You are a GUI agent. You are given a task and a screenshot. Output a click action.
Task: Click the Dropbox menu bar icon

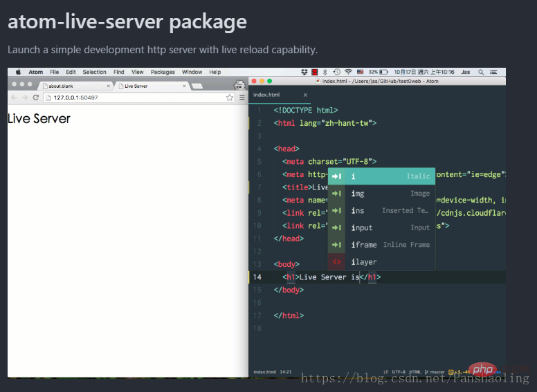[304, 72]
